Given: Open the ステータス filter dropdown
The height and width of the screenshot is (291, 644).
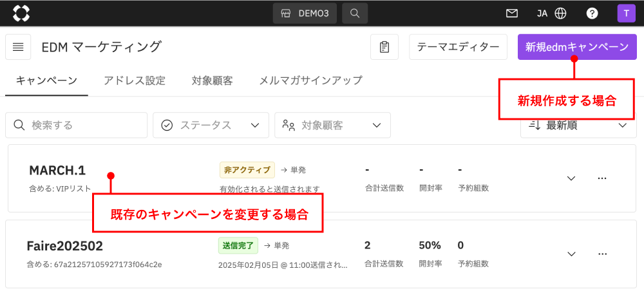Looking at the screenshot, I should [x=211, y=125].
